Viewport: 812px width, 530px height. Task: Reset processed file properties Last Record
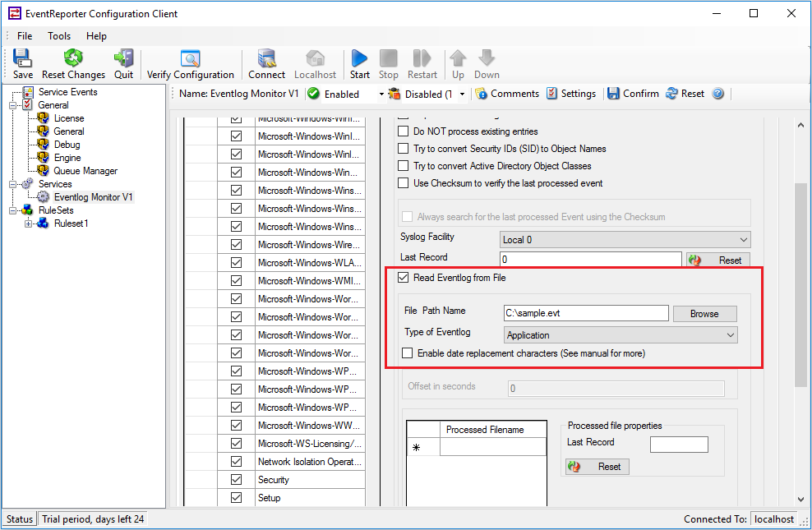coord(597,467)
